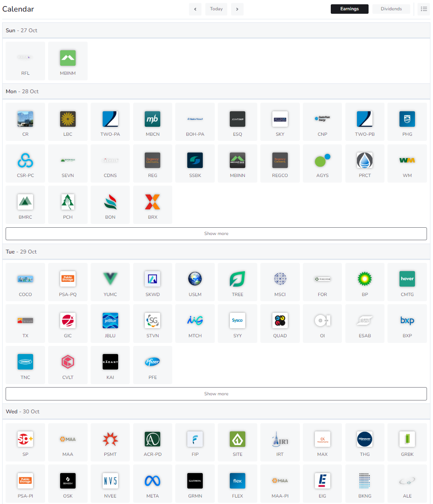The image size is (433, 504).
Task: Select the QUAD colored circles card
Action: 280,324
